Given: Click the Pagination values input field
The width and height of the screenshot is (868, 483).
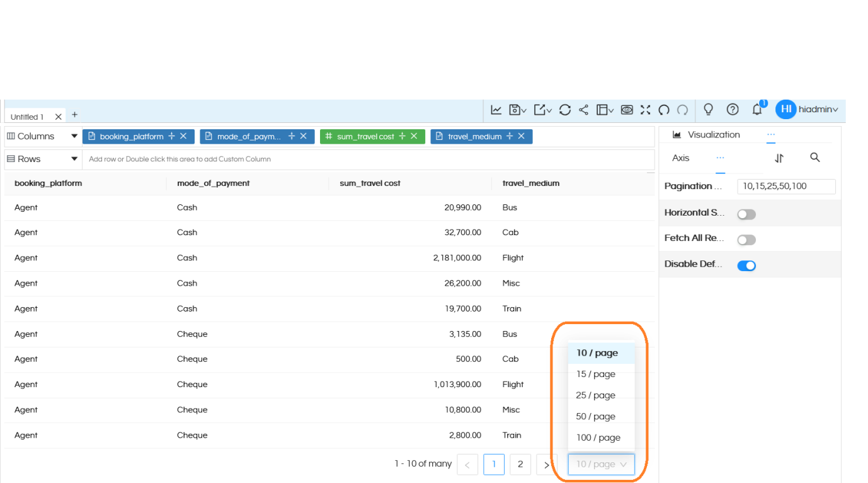Looking at the screenshot, I should (x=786, y=187).
